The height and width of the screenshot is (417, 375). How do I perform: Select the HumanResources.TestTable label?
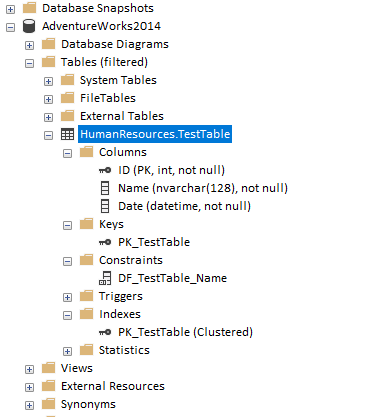pos(155,134)
